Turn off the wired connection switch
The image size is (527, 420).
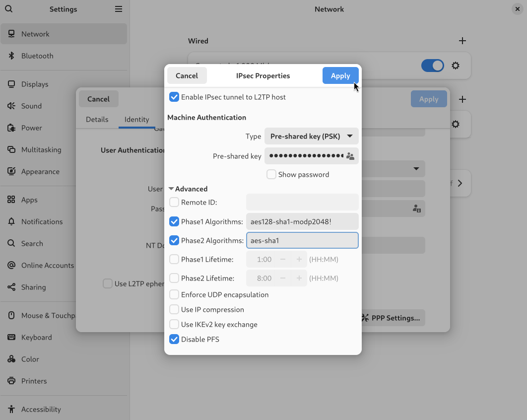[433, 66]
